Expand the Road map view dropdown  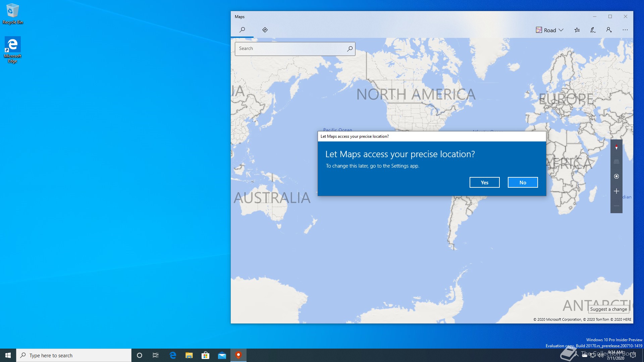550,30
